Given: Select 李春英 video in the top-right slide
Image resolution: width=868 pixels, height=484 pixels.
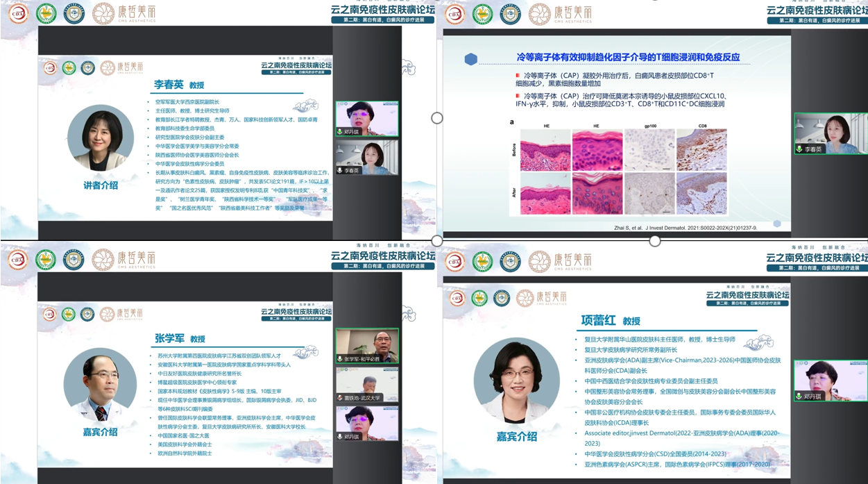Looking at the screenshot, I should tap(831, 133).
